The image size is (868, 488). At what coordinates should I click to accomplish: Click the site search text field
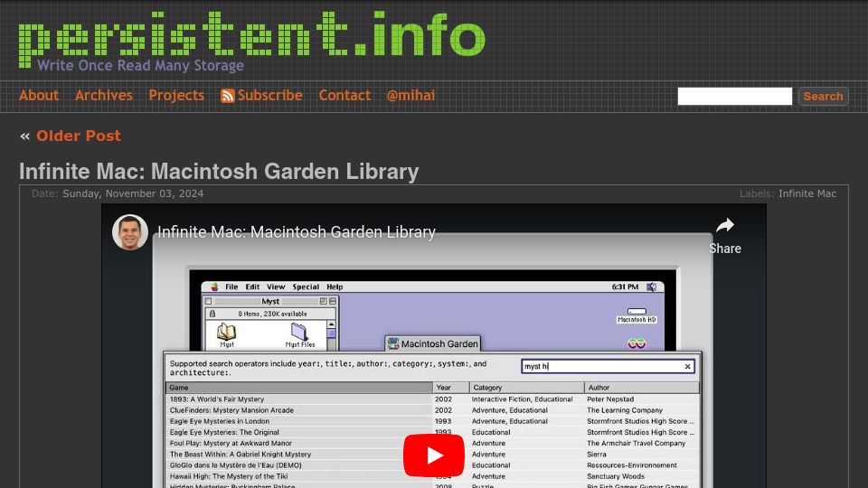tap(734, 96)
